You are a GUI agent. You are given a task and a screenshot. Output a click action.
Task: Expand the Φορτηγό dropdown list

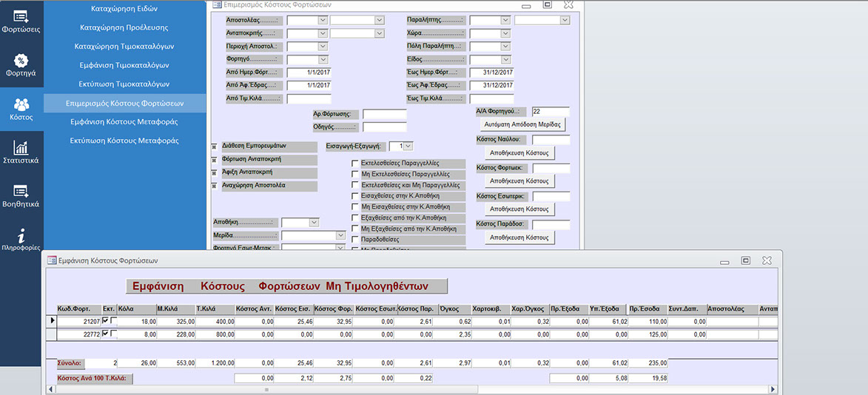coord(322,59)
